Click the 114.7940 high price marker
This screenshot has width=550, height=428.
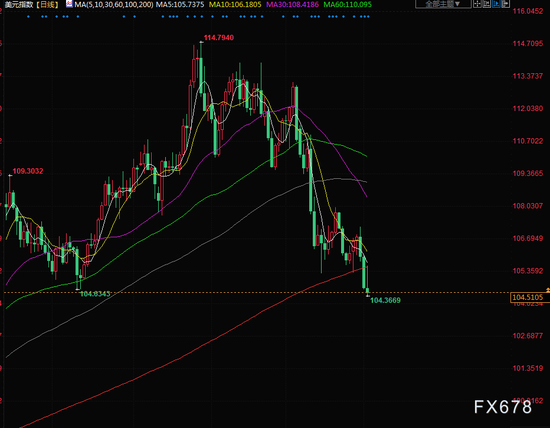[x=219, y=38]
